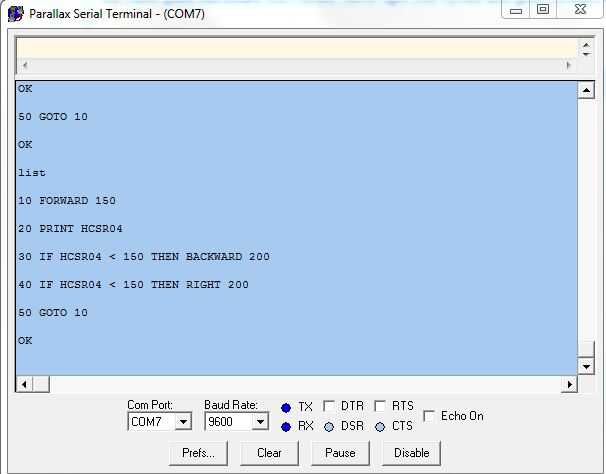
Task: Open the Com Port dropdown
Action: coord(183,422)
